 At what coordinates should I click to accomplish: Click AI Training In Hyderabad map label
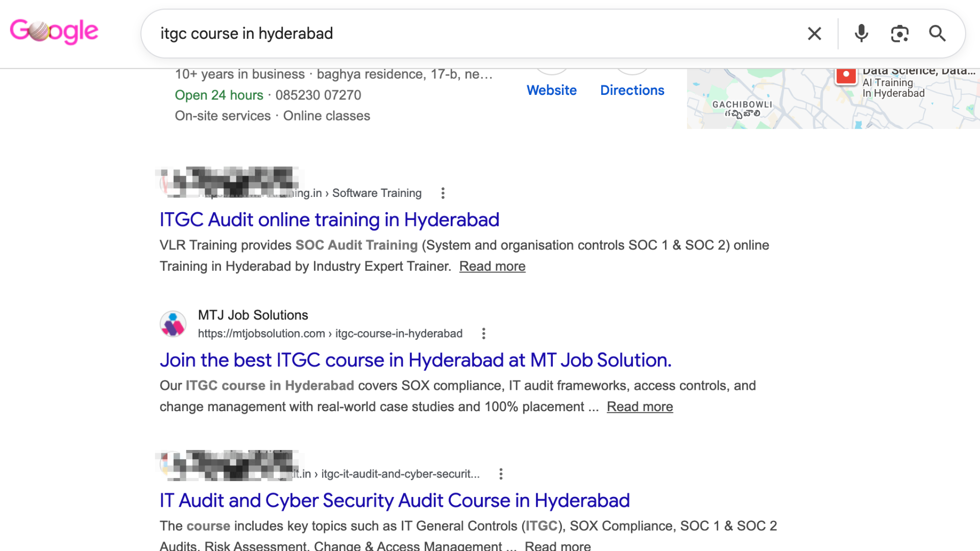(x=893, y=88)
